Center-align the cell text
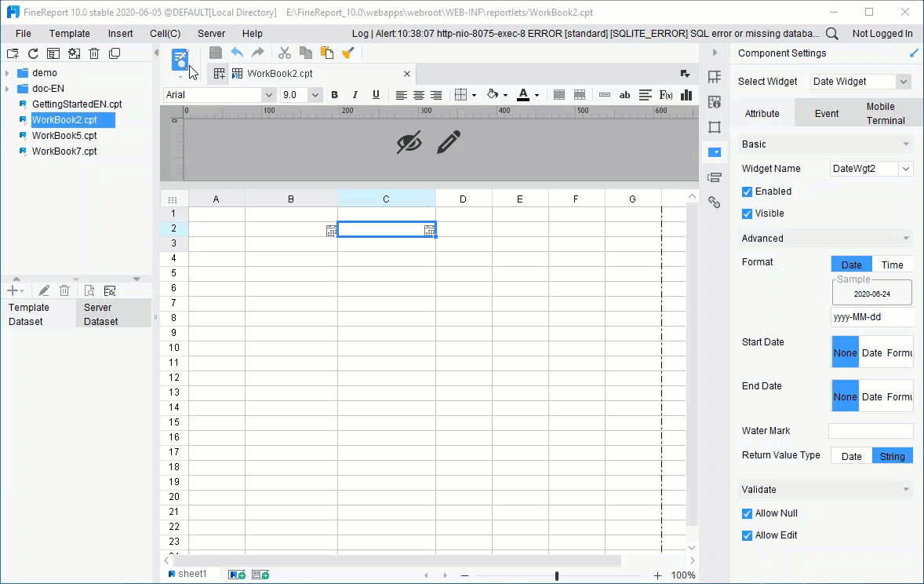The width and height of the screenshot is (924, 584). click(418, 95)
